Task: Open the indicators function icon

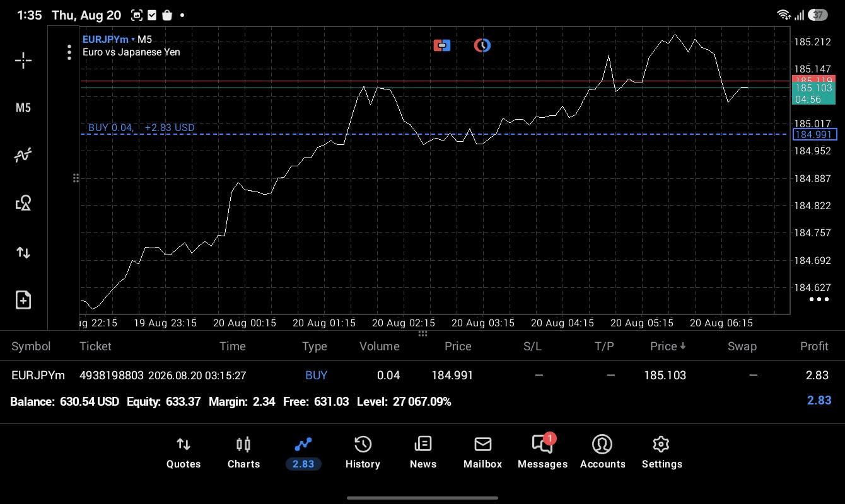Action: coord(23,155)
